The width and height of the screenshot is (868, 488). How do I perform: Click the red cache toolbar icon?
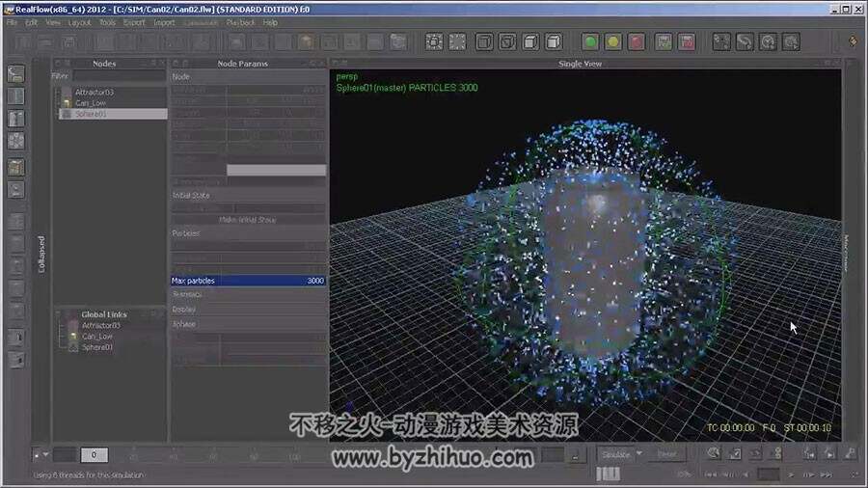(687, 42)
